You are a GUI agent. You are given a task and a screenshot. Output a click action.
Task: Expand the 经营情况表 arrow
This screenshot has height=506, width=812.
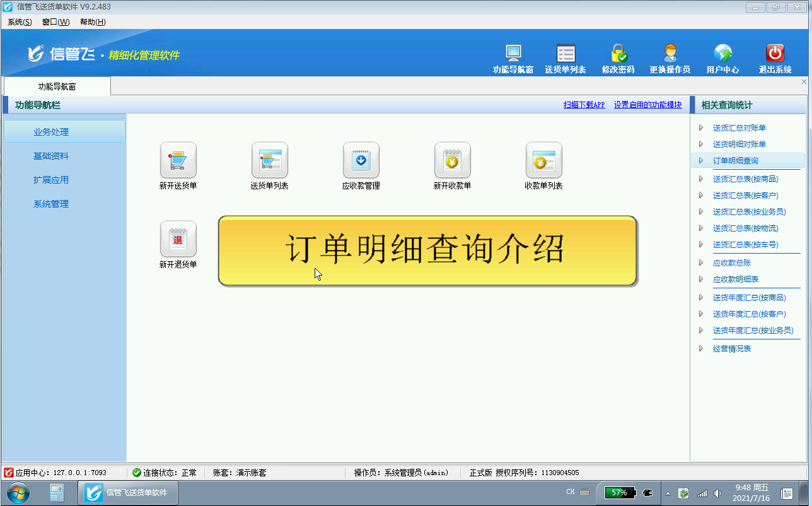(701, 349)
